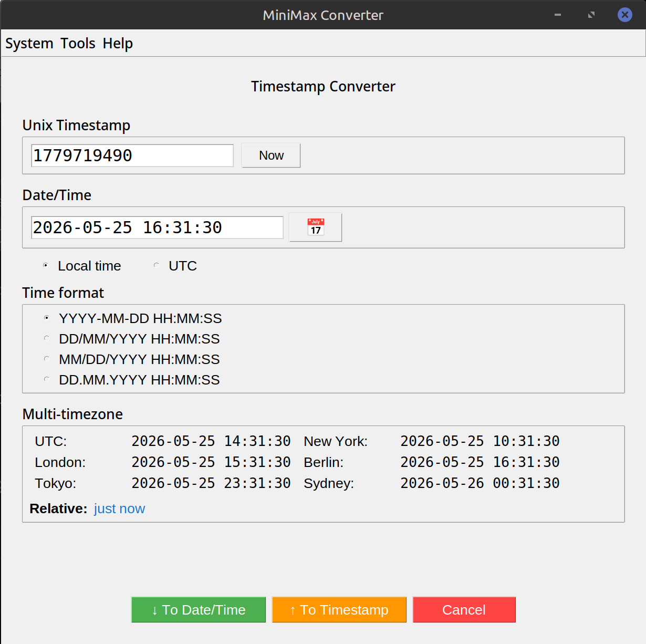Click the Date/Time section label
This screenshot has width=646, height=644.
pos(57,195)
